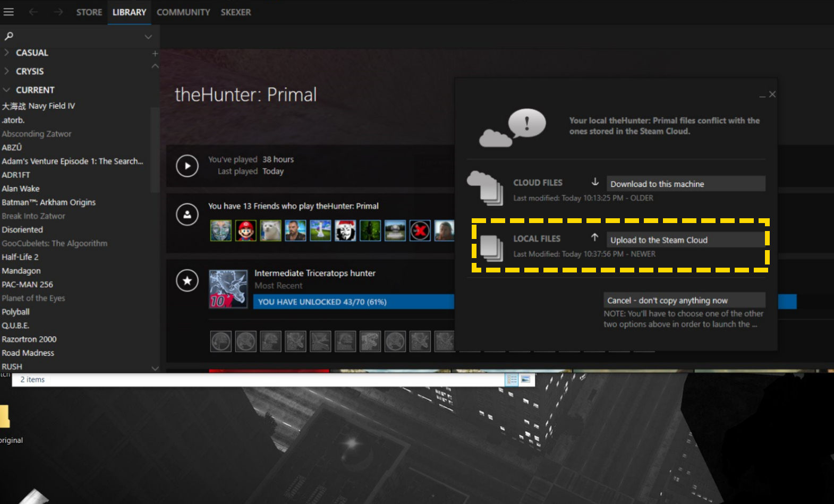Image resolution: width=834 pixels, height=504 pixels.
Task: Select GooCubelets: The Algoorithm
Action: pyautogui.click(x=55, y=243)
